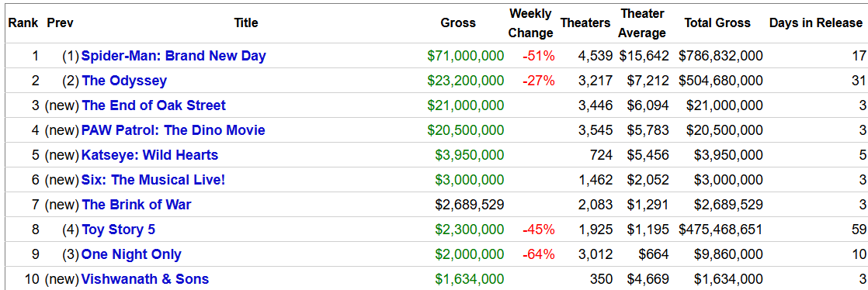
Task: Click the Title column header
Action: tap(246, 23)
